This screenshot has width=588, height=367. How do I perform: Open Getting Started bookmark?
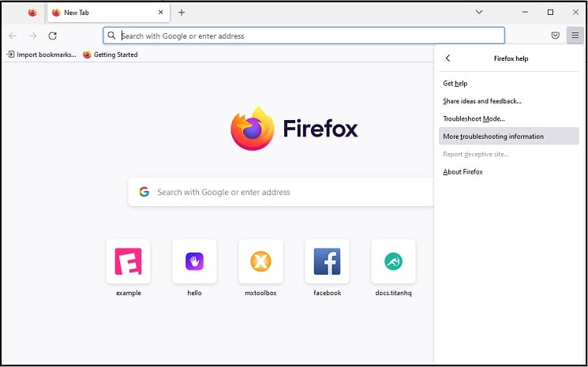110,54
